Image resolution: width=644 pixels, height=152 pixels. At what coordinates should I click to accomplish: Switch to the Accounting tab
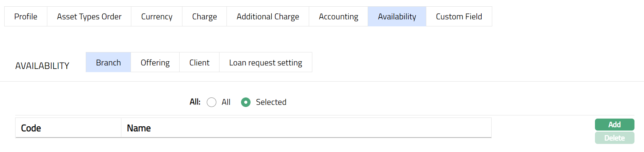point(338,17)
